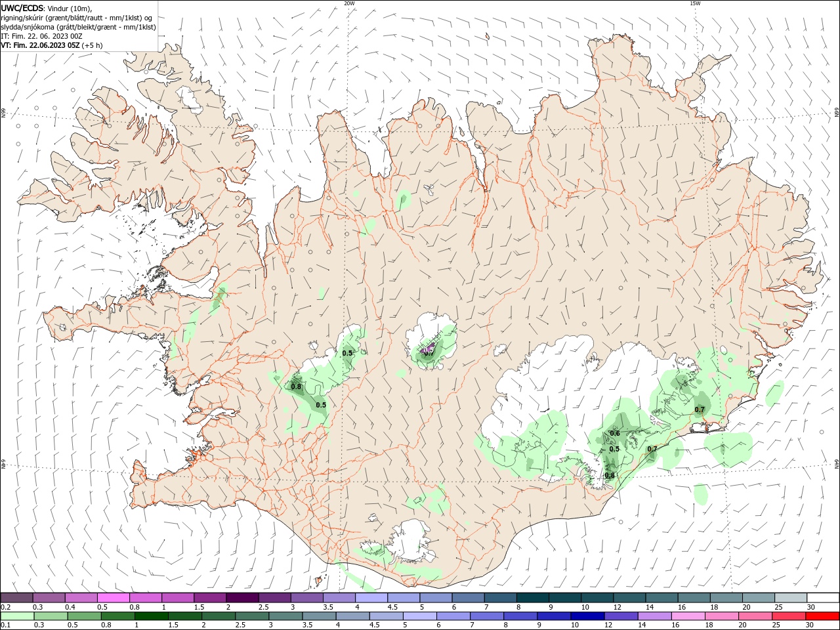Click the 'rigning/skúrir' legend description line
Screen dimensions: 840x630
pyautogui.click(x=77, y=18)
